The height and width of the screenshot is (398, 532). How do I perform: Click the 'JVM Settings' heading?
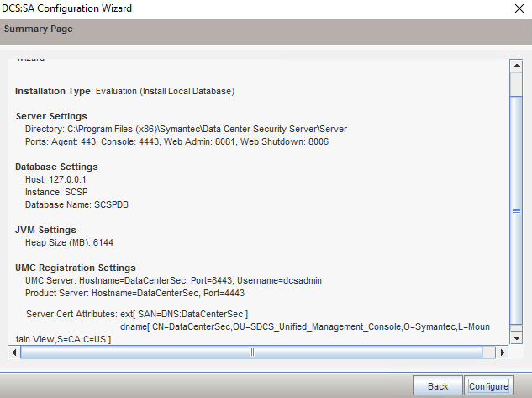click(x=45, y=230)
